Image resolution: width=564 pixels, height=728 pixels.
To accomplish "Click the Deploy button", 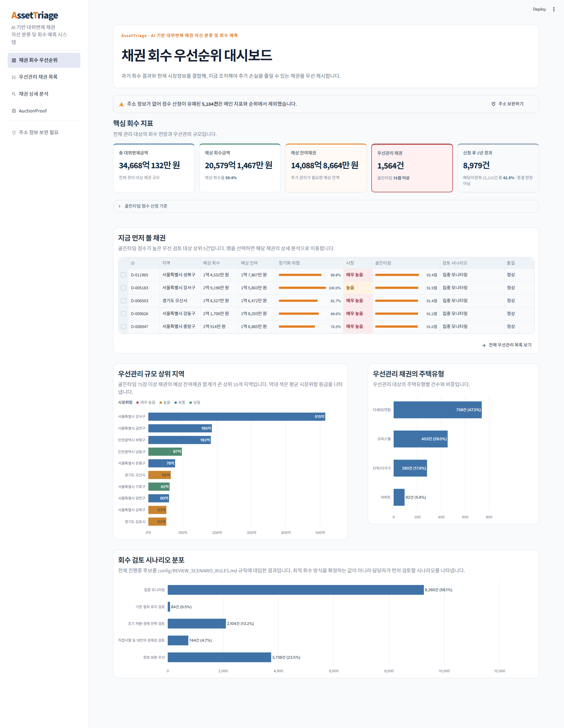I will [x=539, y=9].
